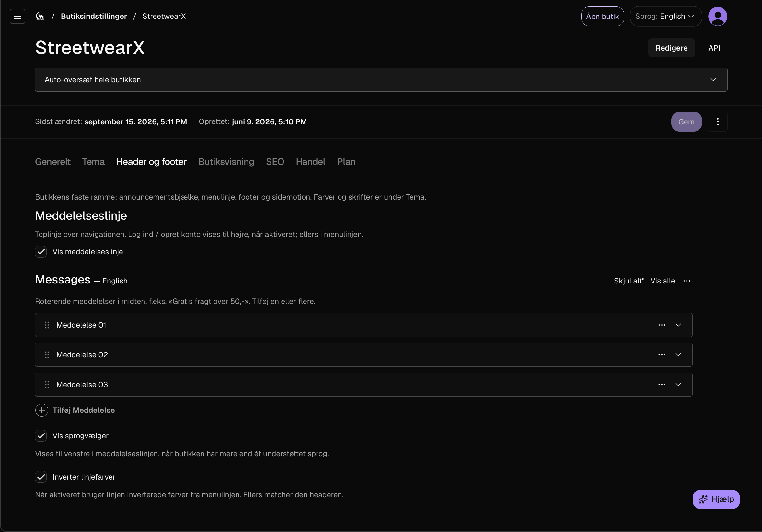Click the Skjul alt link
Viewport: 762px width, 532px height.
click(x=629, y=281)
